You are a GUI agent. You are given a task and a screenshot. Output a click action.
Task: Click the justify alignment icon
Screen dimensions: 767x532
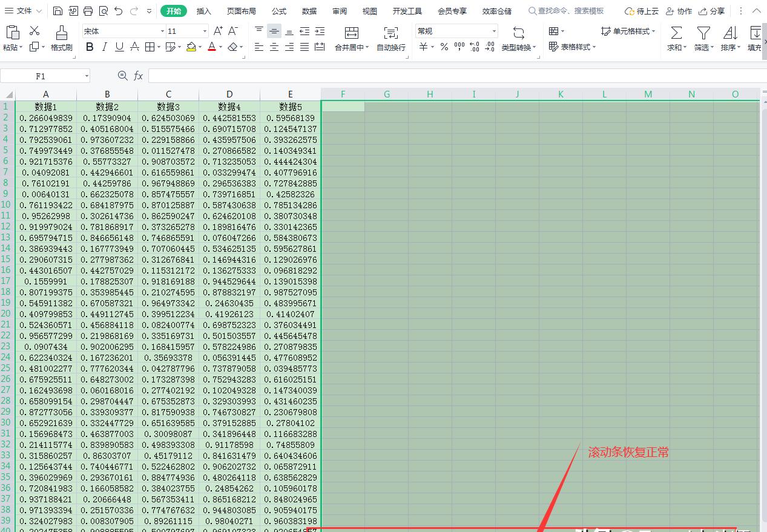(x=304, y=47)
